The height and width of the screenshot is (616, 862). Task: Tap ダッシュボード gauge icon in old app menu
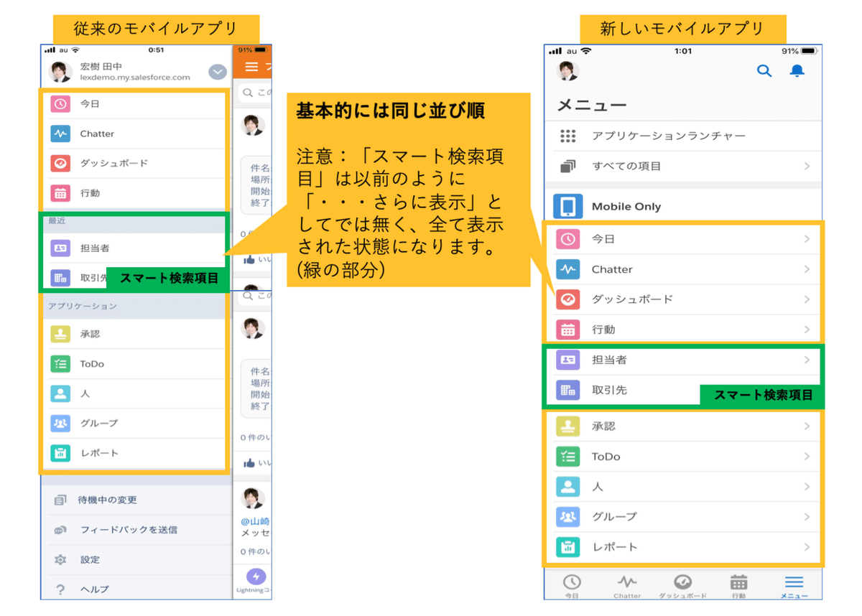tap(60, 163)
